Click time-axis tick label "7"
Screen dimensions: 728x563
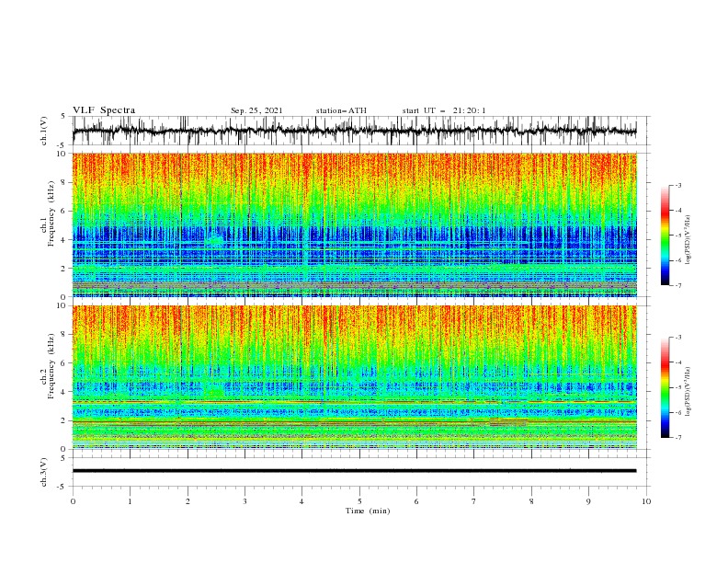pyautogui.click(x=474, y=501)
